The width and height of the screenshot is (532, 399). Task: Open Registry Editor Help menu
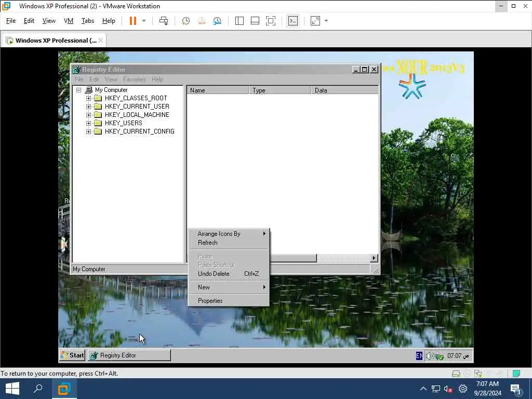157,79
